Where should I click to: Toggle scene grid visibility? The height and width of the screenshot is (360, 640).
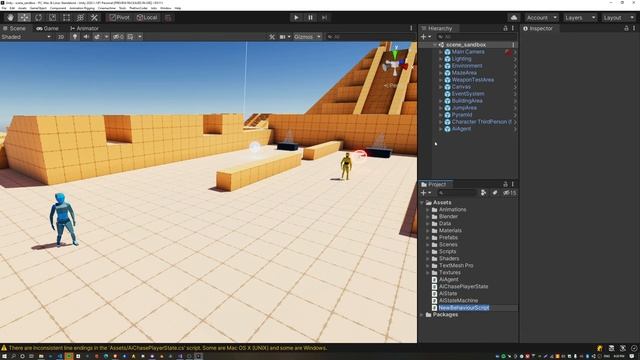pyautogui.click(x=130, y=37)
